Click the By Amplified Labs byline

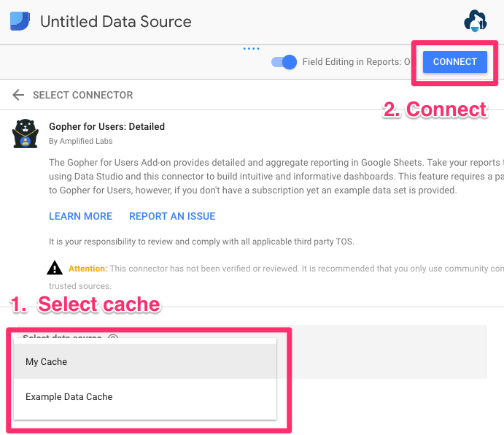tap(80, 141)
